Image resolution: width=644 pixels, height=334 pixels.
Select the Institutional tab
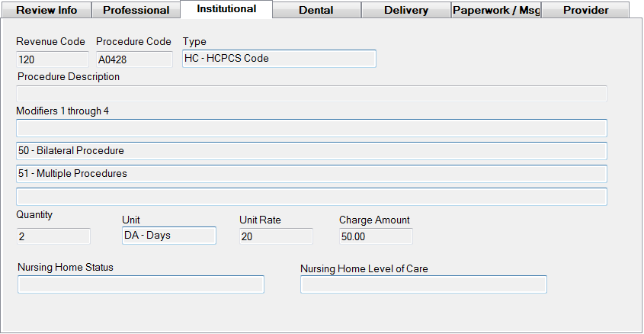pyautogui.click(x=226, y=9)
